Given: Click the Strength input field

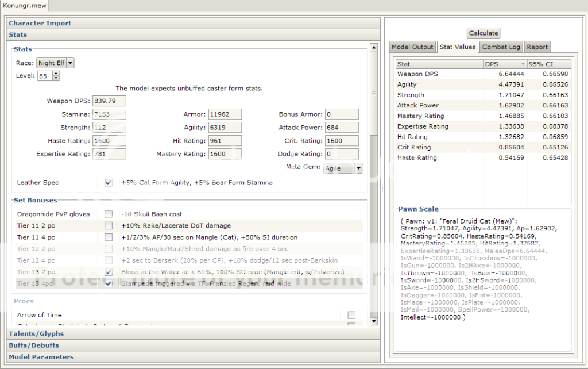Looking at the screenshot, I should click(109, 127).
